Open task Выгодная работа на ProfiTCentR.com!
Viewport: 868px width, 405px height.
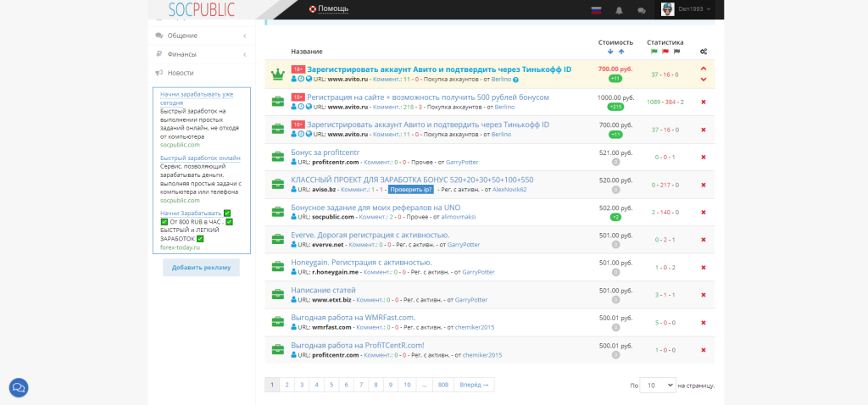coord(358,345)
